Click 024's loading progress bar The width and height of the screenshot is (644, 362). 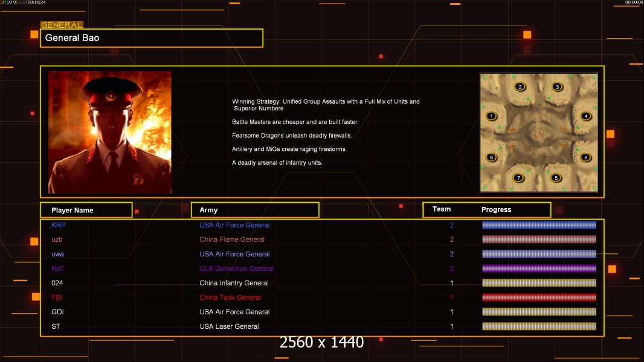point(539,283)
